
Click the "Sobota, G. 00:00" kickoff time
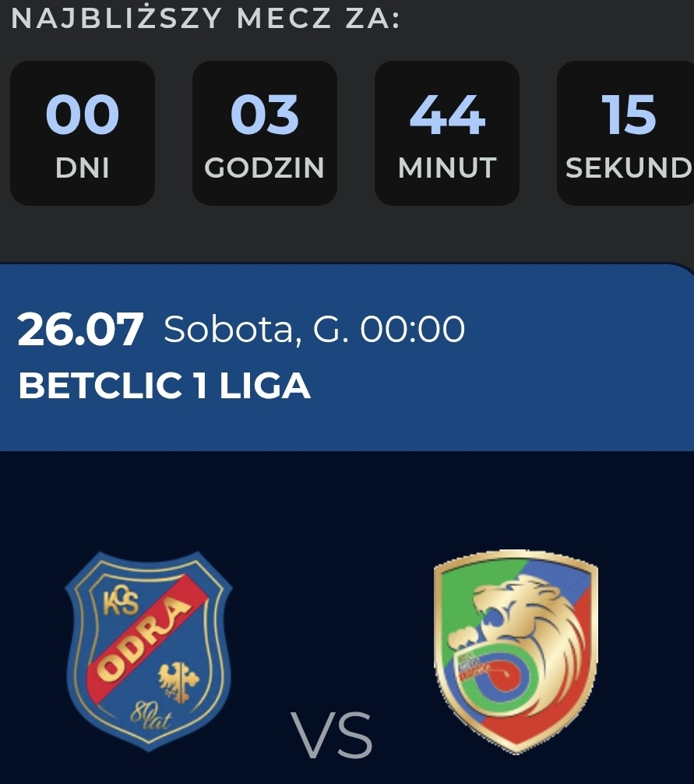pos(314,330)
